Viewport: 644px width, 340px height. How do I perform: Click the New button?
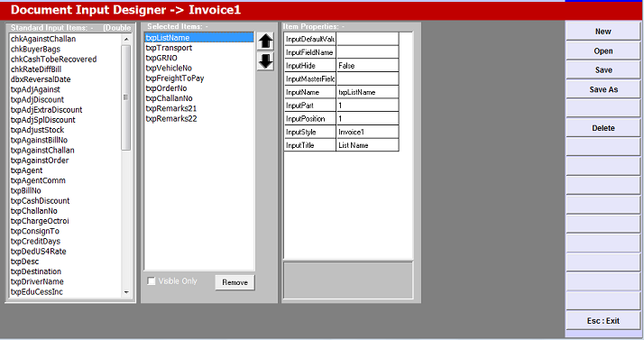(x=603, y=32)
